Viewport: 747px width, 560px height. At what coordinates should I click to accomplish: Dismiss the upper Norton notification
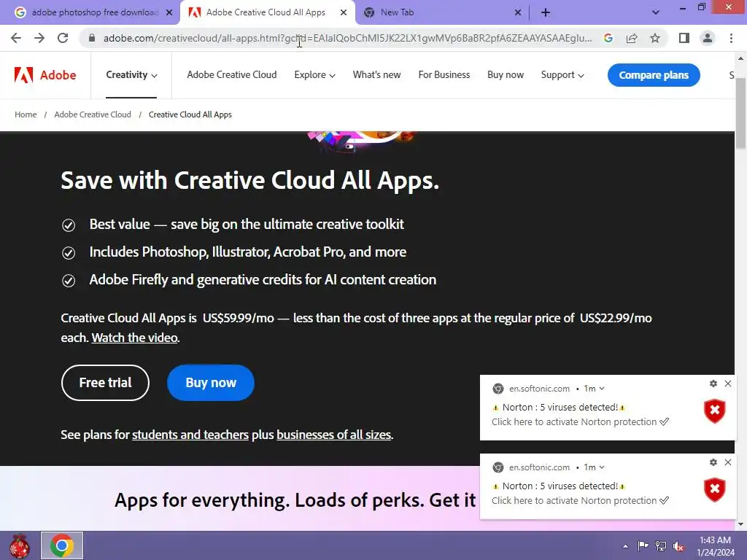click(x=727, y=384)
